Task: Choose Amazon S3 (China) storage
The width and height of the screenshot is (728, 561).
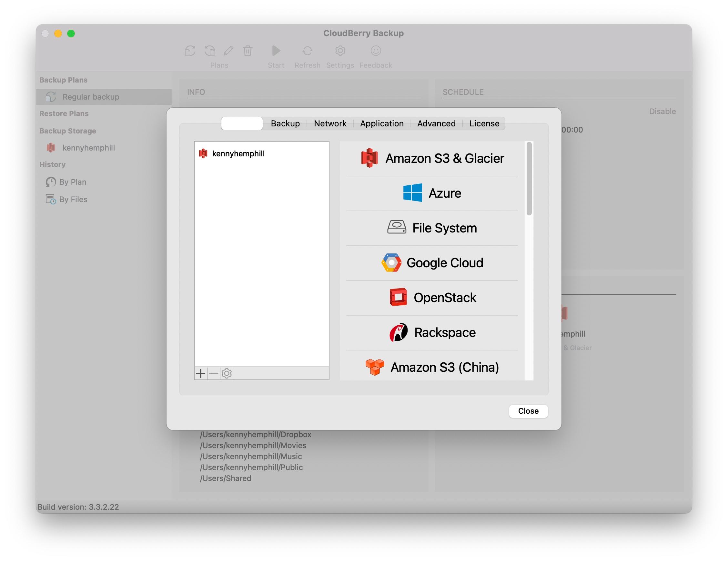Action: tap(432, 367)
